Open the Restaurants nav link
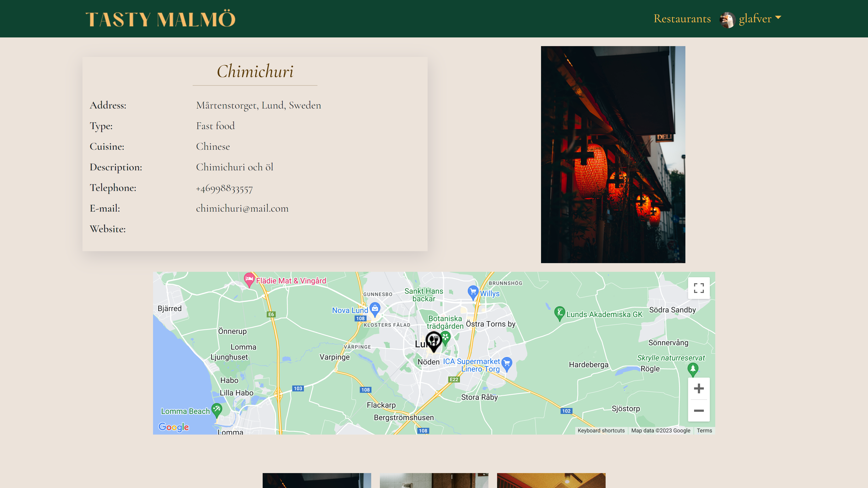The height and width of the screenshot is (488, 868). click(x=682, y=18)
